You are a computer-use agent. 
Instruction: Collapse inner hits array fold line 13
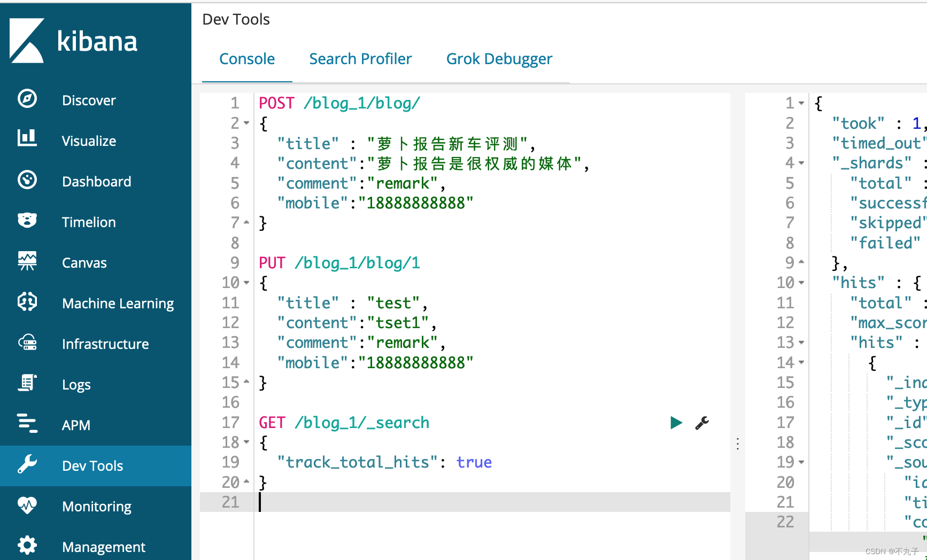click(x=801, y=343)
